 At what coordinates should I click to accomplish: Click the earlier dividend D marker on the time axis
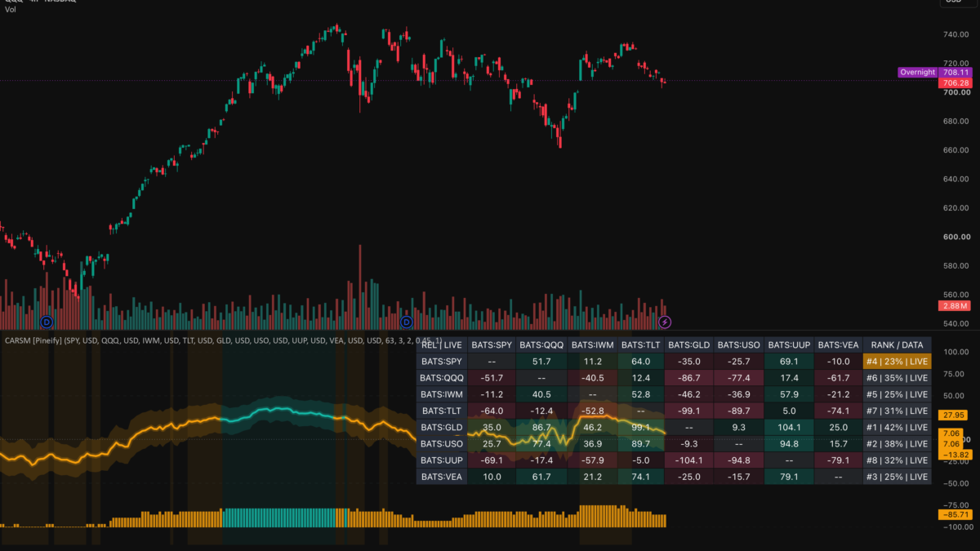[x=46, y=322]
